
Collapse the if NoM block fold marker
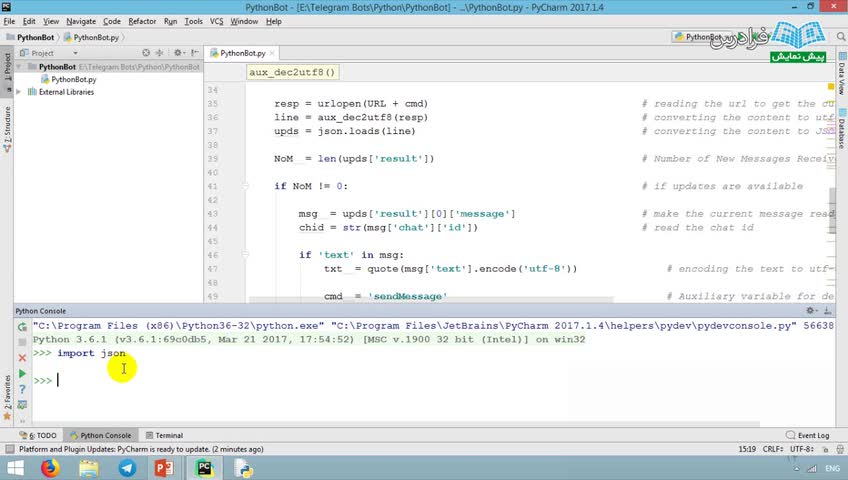pyautogui.click(x=246, y=186)
